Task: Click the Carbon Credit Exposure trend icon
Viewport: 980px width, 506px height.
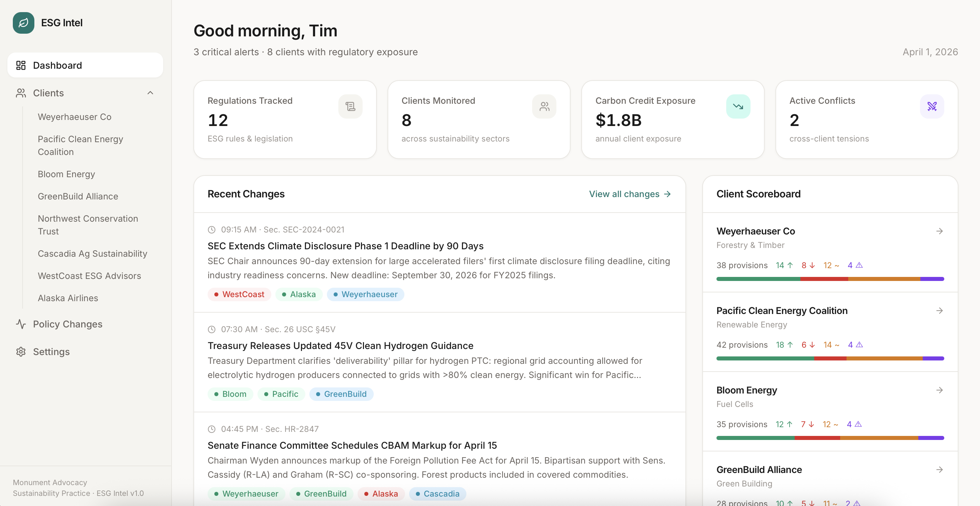Action: 738,106
